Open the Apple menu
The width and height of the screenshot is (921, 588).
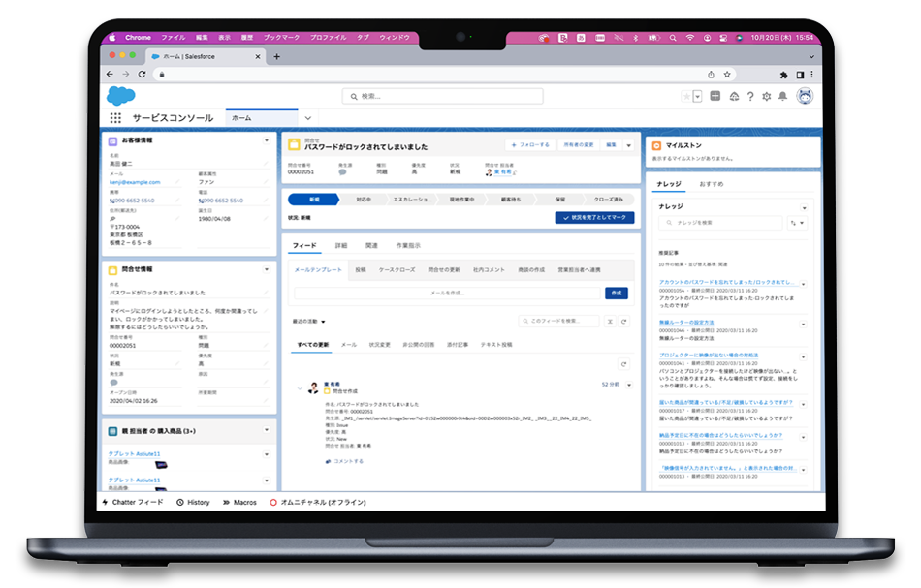(112, 38)
